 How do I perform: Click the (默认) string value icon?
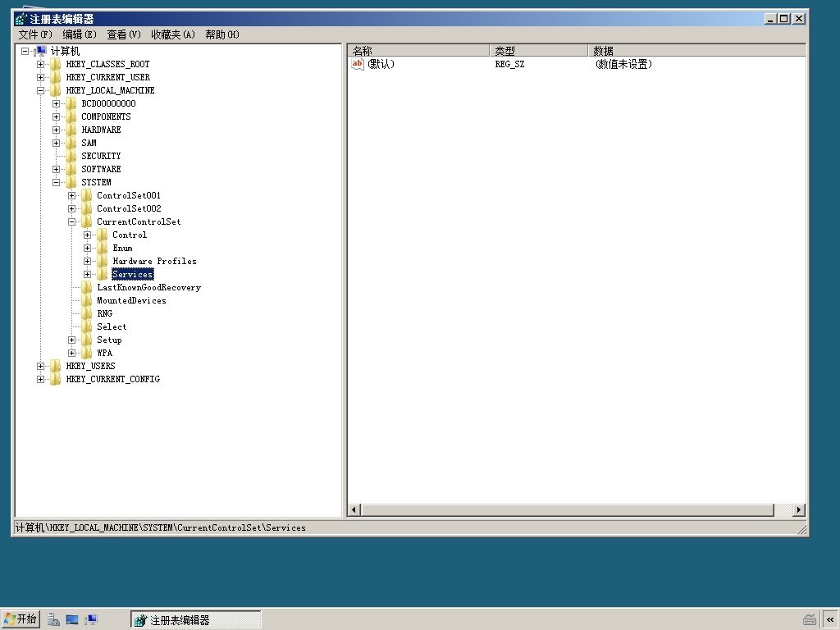tap(358, 64)
